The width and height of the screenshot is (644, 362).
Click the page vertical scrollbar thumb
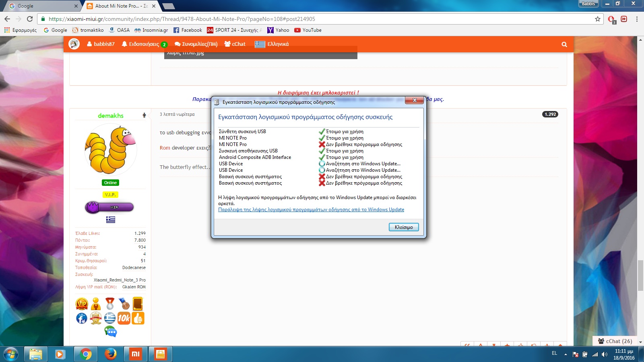[x=640, y=276]
